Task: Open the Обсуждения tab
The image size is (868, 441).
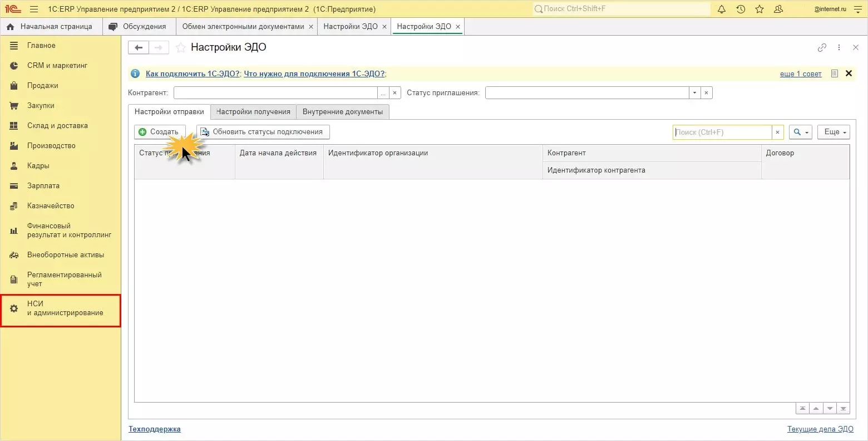Action: coord(138,27)
